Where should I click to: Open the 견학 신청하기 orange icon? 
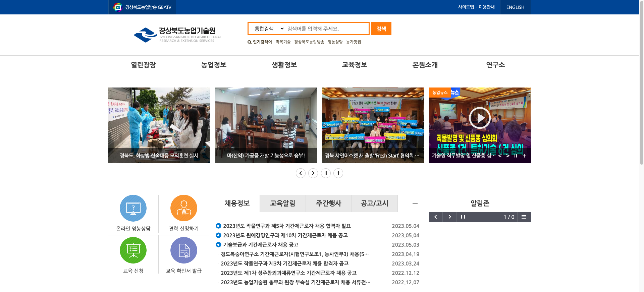click(183, 208)
